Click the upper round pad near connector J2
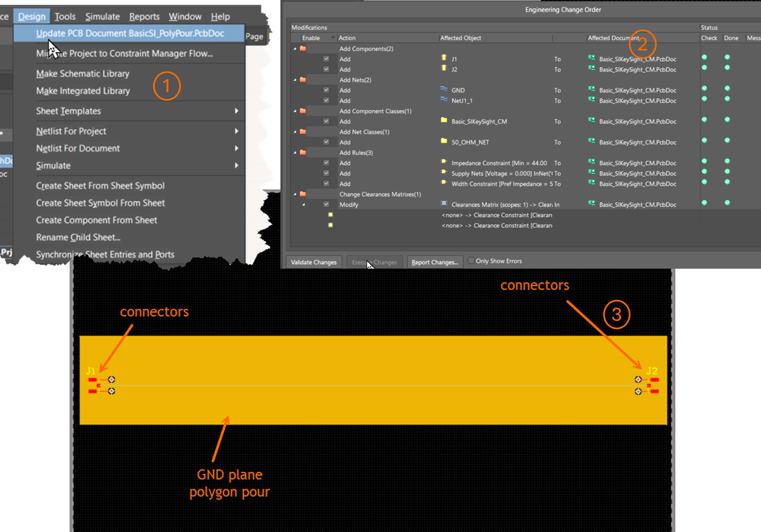This screenshot has height=532, width=761. pos(638,379)
